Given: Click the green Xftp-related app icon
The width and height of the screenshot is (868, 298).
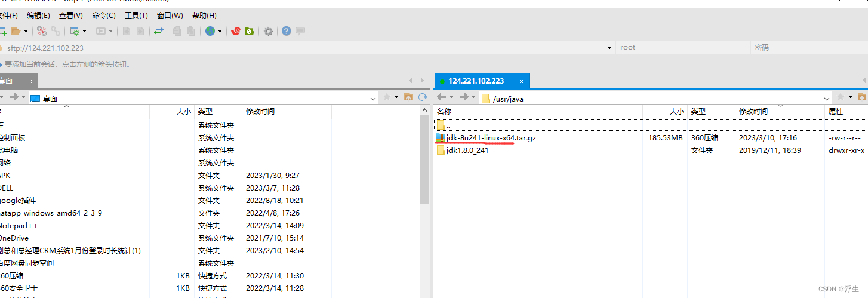Looking at the screenshot, I should [x=250, y=31].
